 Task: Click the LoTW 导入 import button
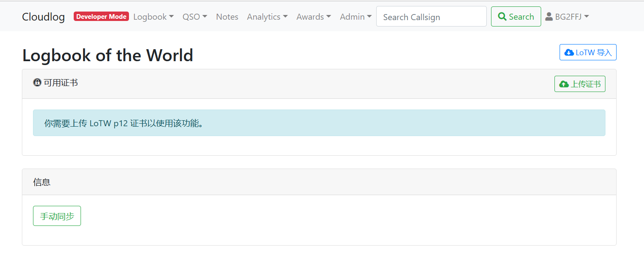[x=588, y=52]
